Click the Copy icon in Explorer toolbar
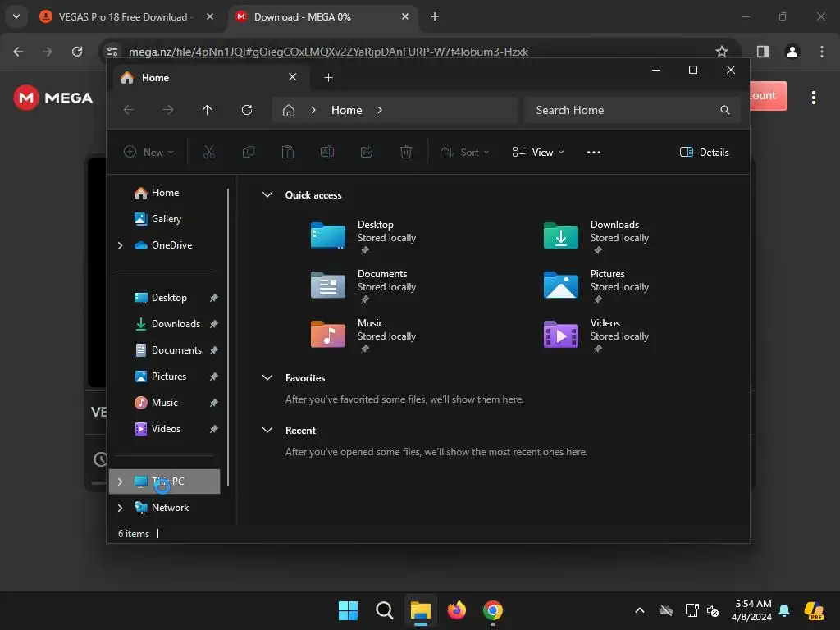Image resolution: width=840 pixels, height=630 pixels. click(248, 152)
